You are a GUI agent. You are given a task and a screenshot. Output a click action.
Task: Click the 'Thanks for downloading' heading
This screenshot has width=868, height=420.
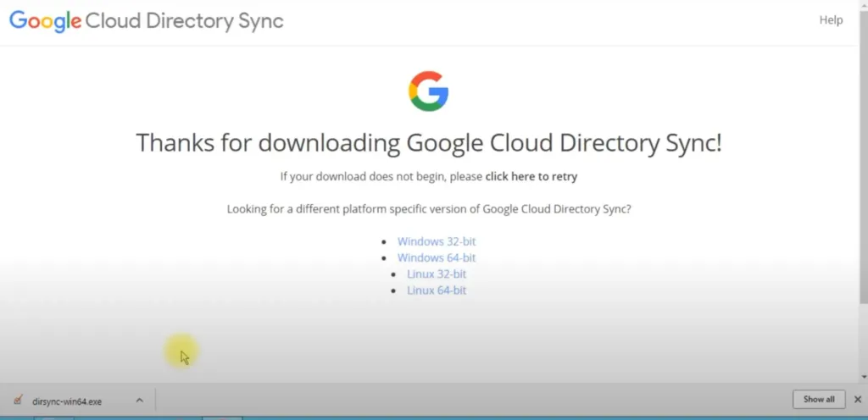[x=428, y=142]
